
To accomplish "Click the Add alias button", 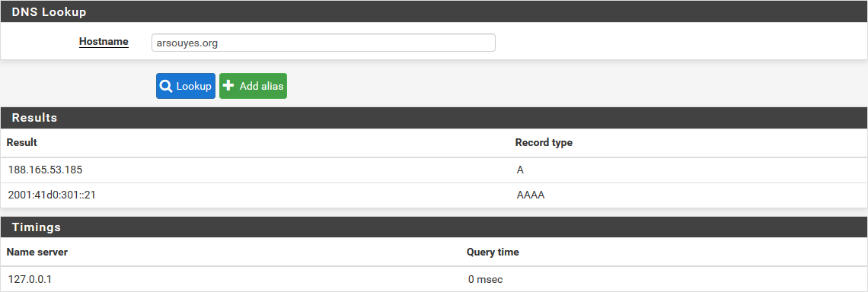I will (x=253, y=86).
